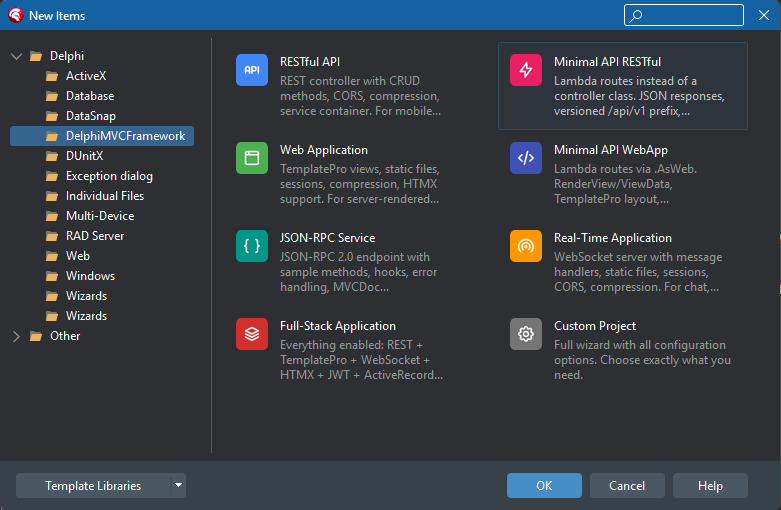Open Help for New Items
This screenshot has height=510, width=781.
[x=710, y=486]
